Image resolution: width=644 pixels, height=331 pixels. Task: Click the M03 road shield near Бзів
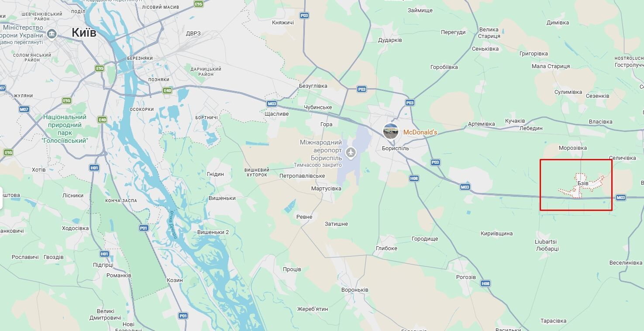coord(621,198)
